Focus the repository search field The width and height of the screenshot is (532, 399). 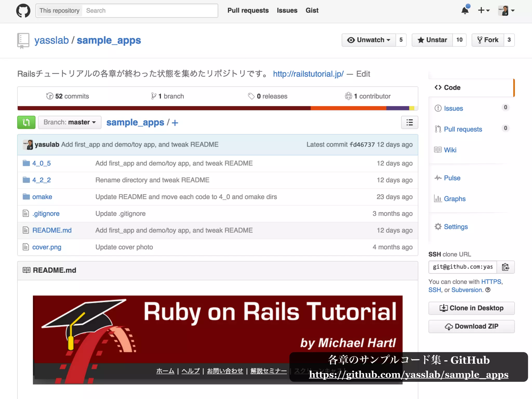(x=150, y=11)
